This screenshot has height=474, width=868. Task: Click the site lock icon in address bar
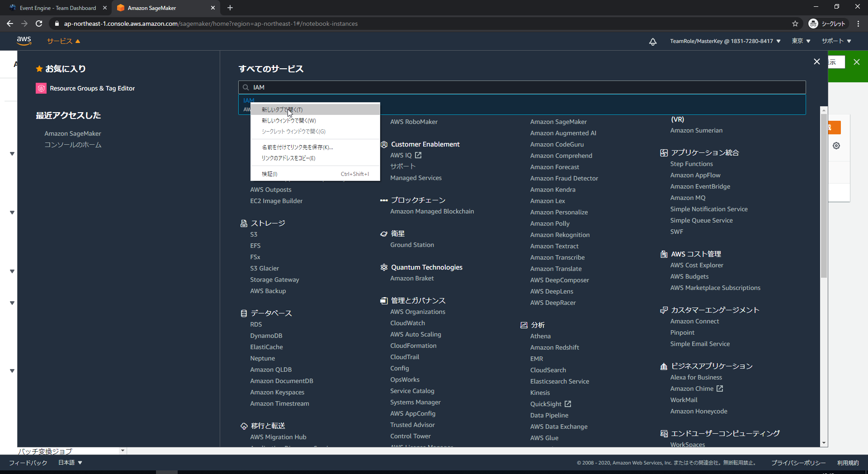pyautogui.click(x=57, y=24)
